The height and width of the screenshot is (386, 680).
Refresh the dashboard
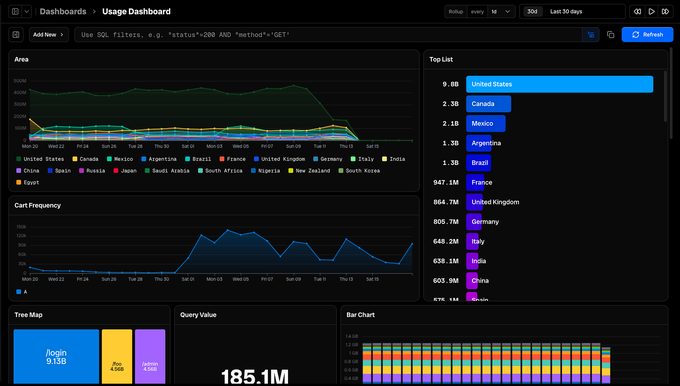pos(647,35)
